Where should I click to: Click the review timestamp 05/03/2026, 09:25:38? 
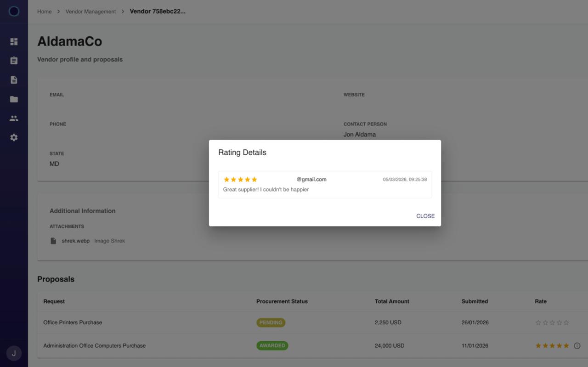[405, 180]
